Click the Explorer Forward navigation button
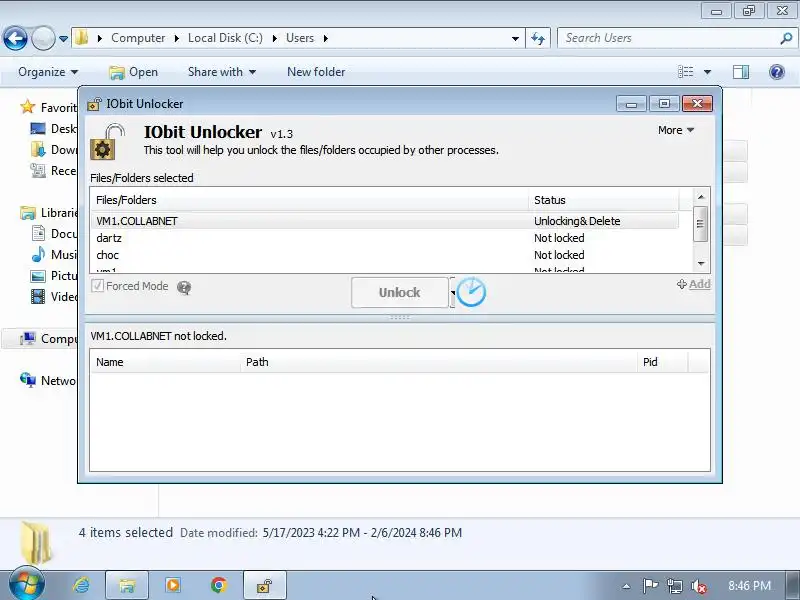Viewport: 800px width, 600px height. point(43,38)
